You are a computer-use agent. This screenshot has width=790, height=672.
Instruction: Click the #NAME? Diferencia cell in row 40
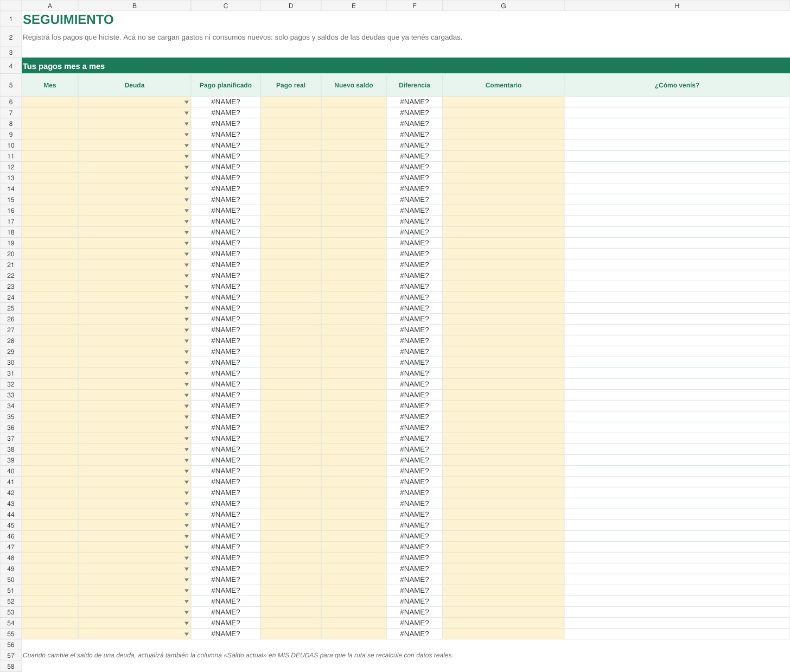415,471
